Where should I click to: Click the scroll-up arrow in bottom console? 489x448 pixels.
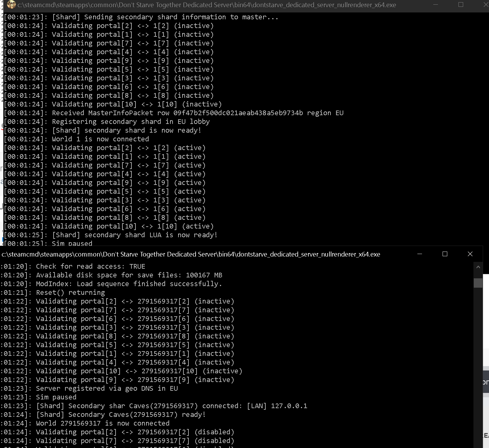click(x=478, y=267)
